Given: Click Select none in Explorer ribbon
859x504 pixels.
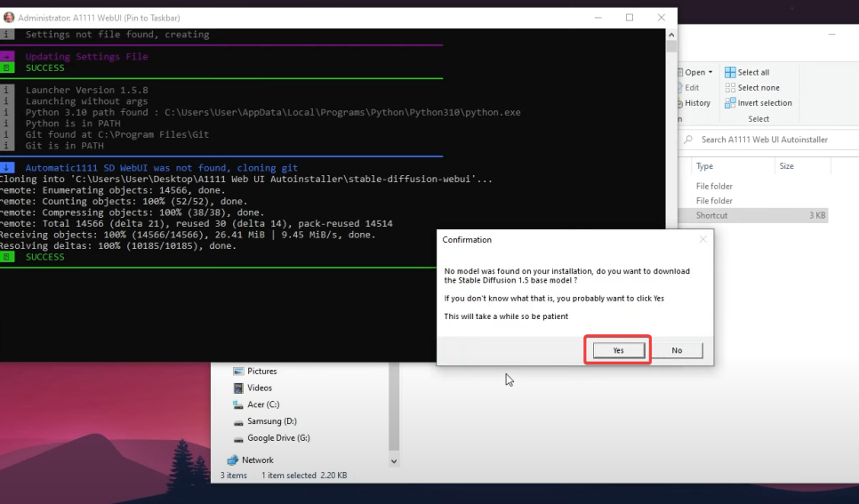Looking at the screenshot, I should (x=752, y=88).
